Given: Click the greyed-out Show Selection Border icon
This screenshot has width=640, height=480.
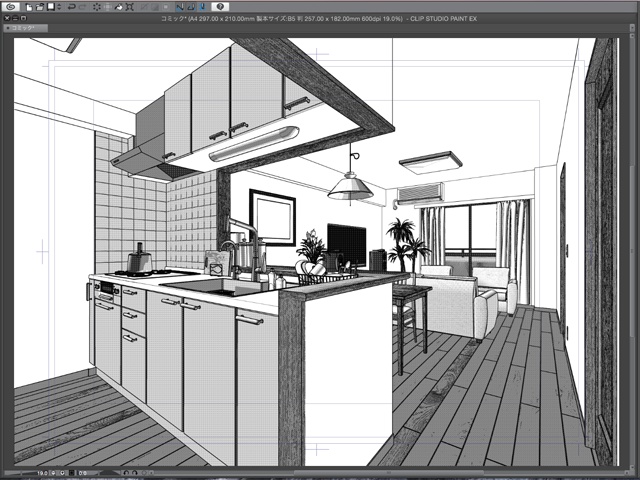Looking at the screenshot, I should tap(166, 7).
